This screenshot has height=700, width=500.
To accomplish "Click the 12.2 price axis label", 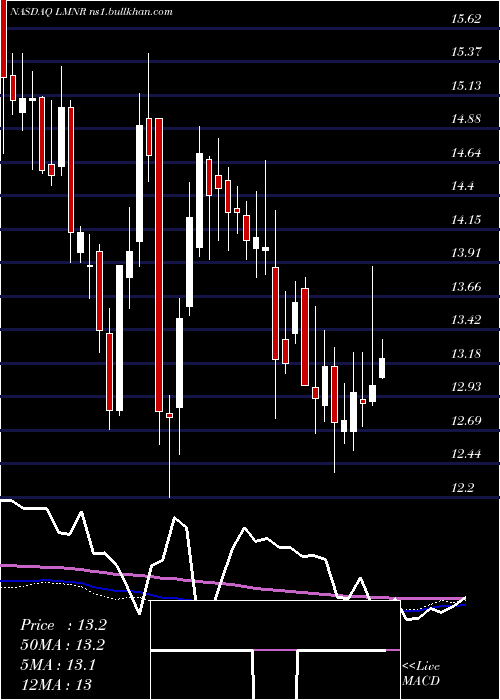I will click(462, 488).
